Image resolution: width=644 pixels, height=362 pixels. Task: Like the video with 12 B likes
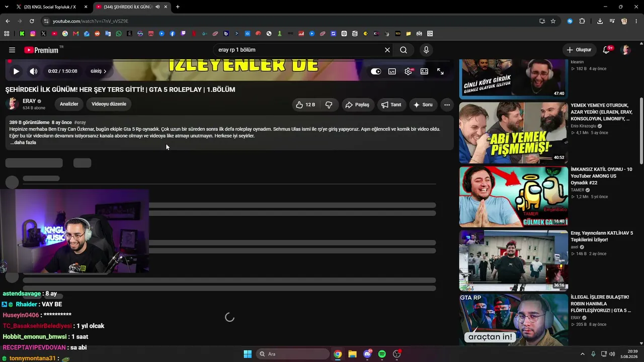coord(305,105)
